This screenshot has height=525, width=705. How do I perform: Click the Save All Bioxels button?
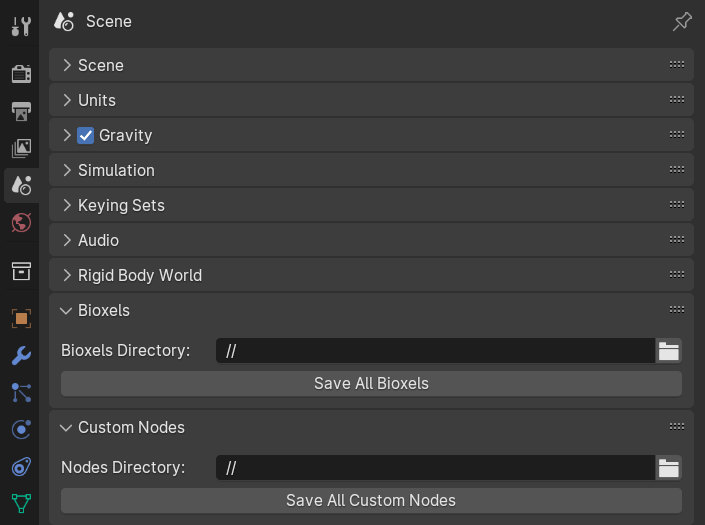click(x=371, y=384)
